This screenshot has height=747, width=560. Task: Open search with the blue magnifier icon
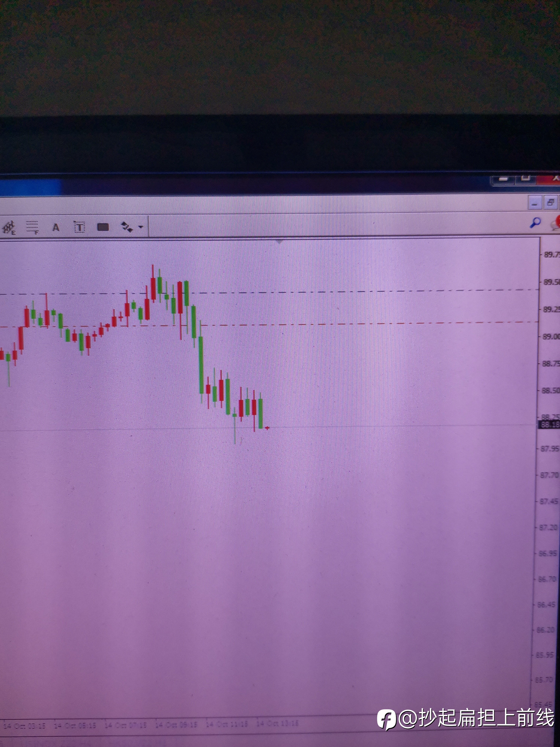pyautogui.click(x=535, y=223)
